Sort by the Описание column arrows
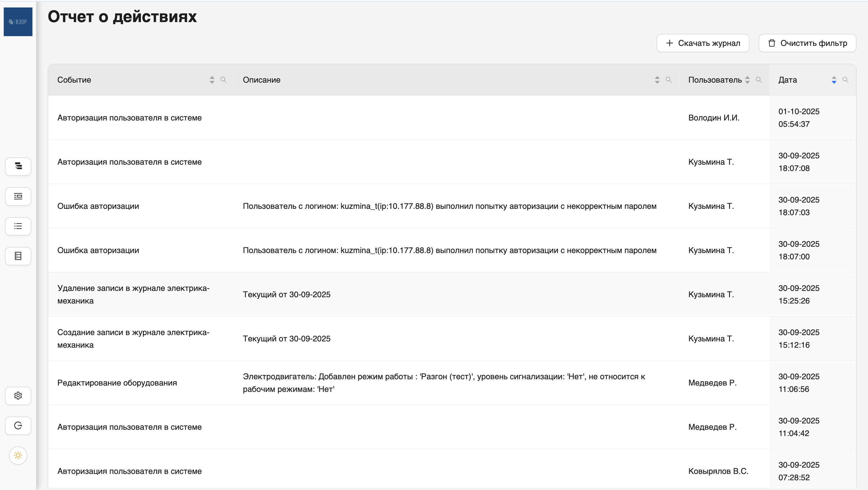The image size is (868, 490). pos(657,80)
